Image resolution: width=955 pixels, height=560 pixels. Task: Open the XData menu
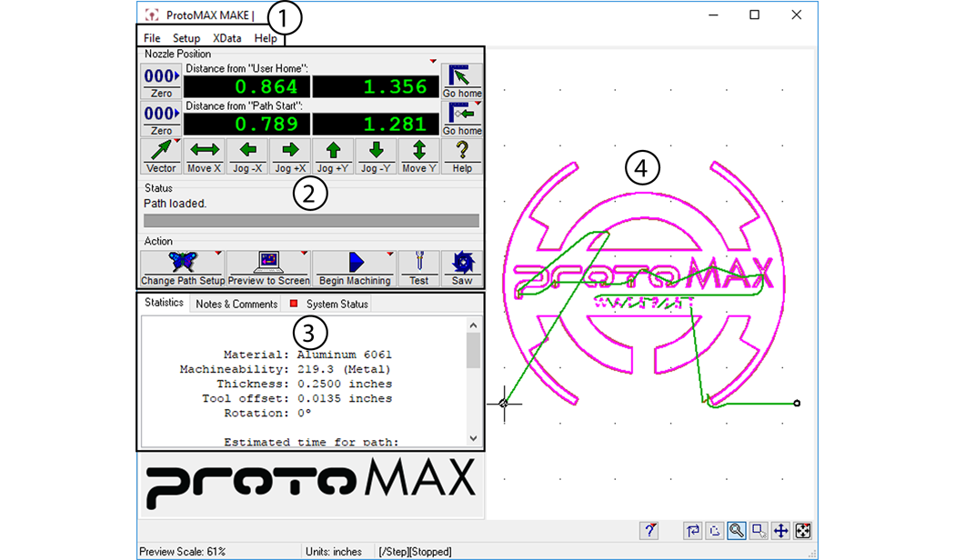coord(226,38)
